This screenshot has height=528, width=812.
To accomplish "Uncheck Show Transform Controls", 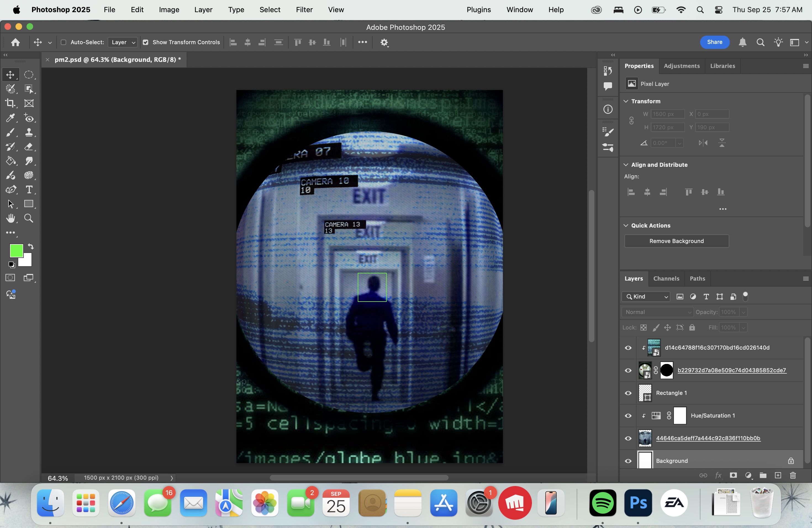I will pos(146,42).
